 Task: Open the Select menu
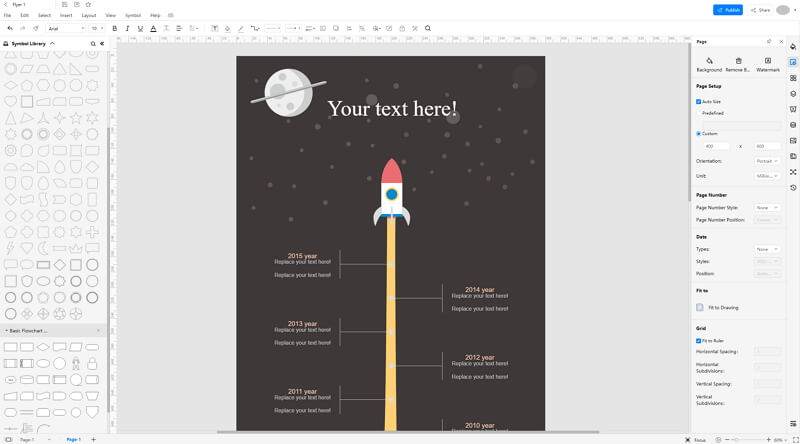(x=44, y=15)
